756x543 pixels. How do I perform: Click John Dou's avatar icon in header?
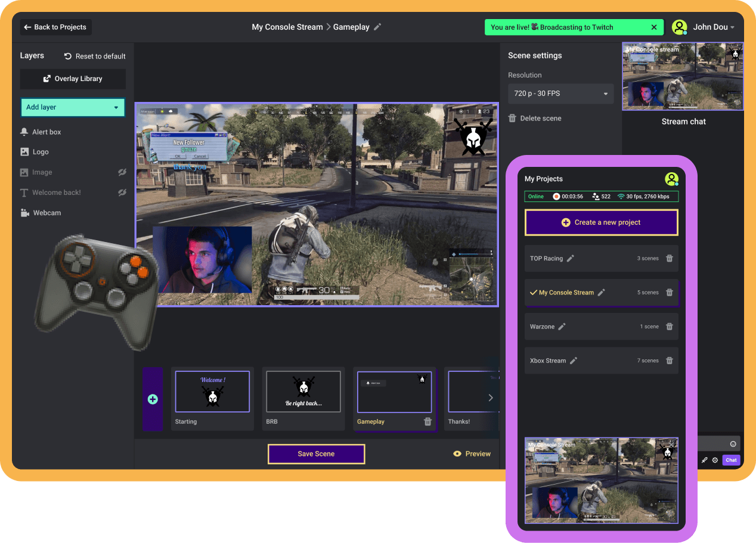coord(679,27)
